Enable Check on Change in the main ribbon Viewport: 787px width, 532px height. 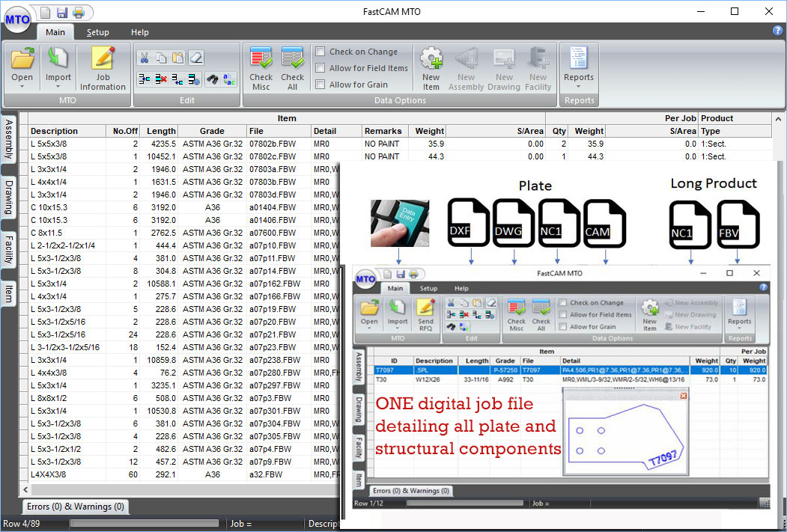coord(320,52)
